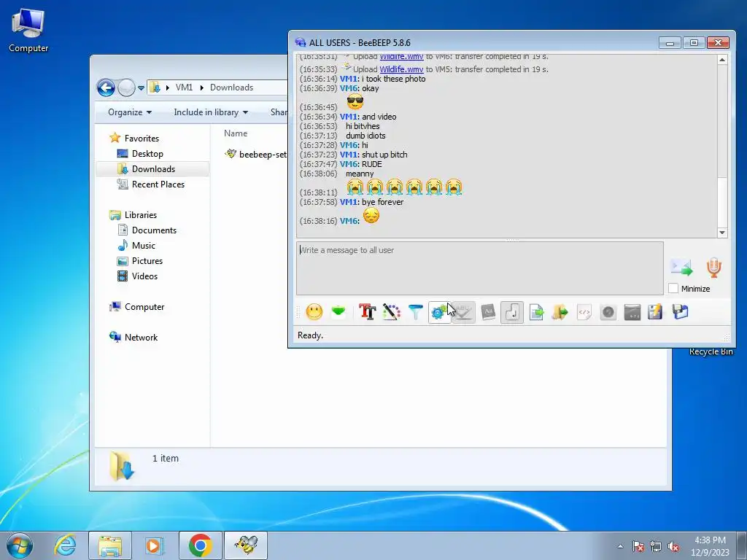Open the Videos library
The height and width of the screenshot is (560, 747).
(x=144, y=276)
